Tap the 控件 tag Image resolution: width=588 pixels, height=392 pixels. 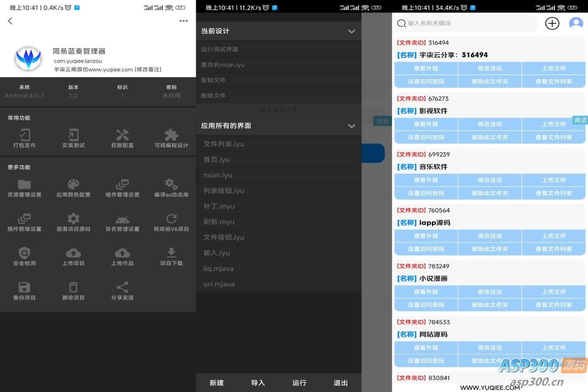point(383,121)
